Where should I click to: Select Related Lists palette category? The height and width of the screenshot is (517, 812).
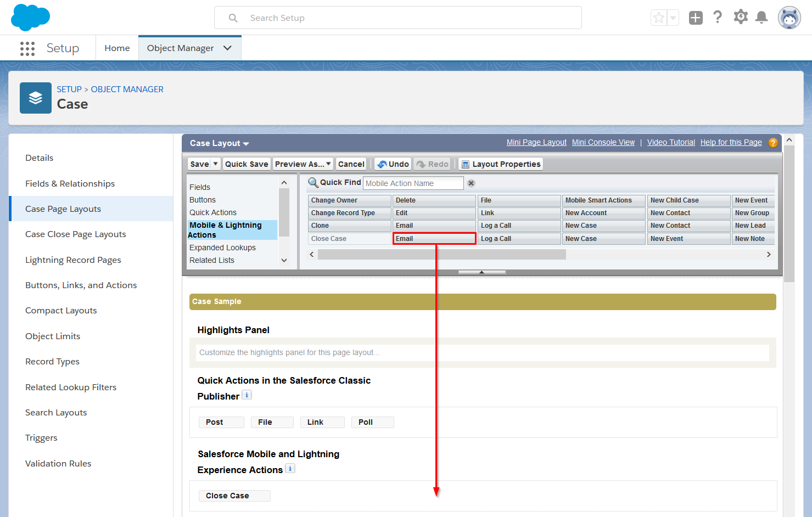click(x=212, y=260)
